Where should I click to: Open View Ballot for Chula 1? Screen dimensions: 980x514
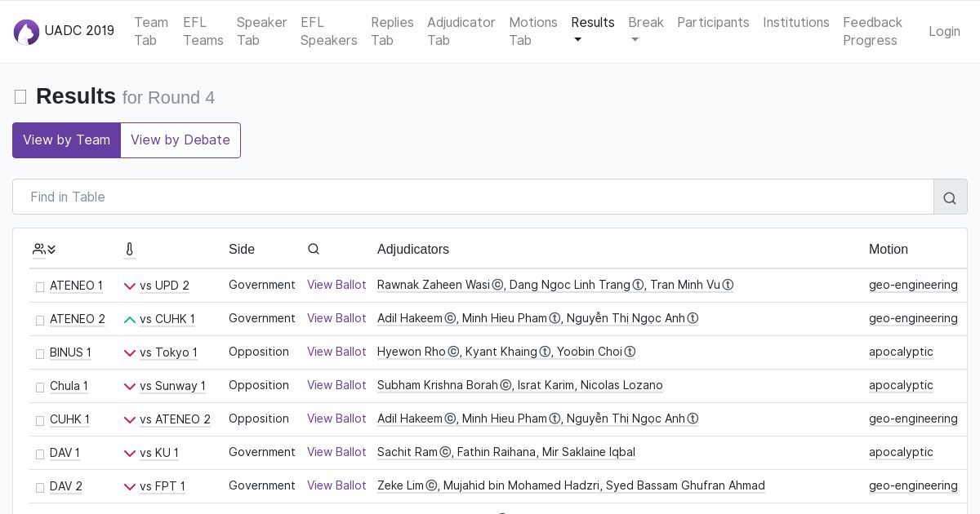pos(336,385)
